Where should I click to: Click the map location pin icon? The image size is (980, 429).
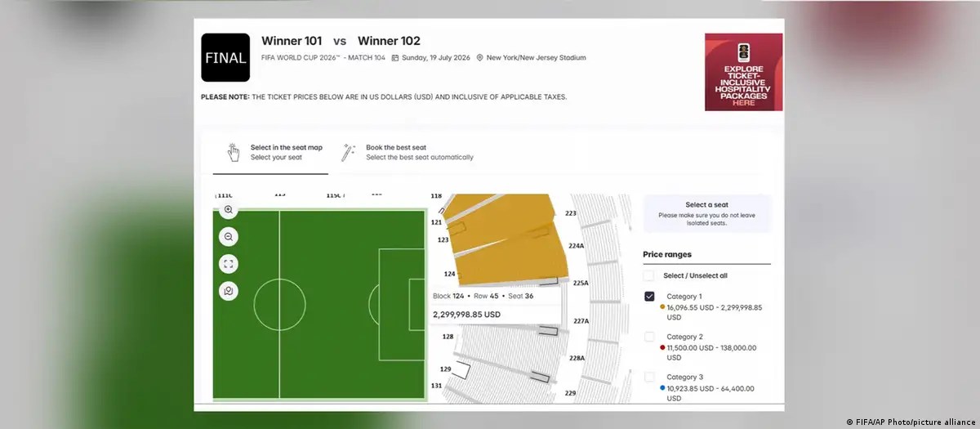click(229, 290)
